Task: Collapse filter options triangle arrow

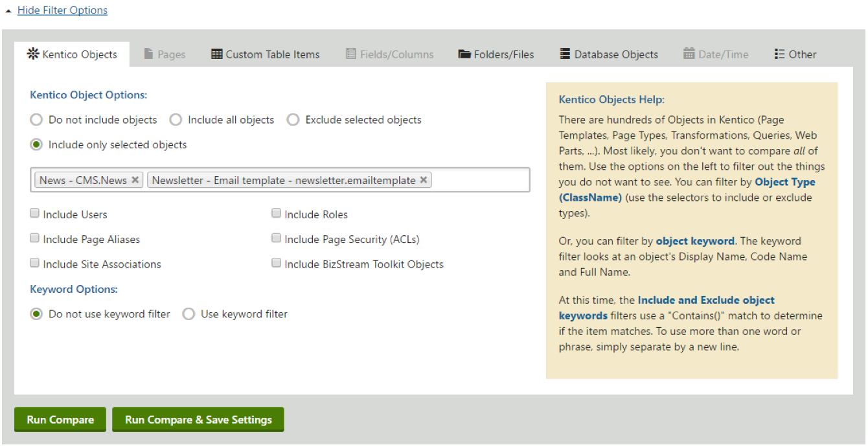Action: (x=8, y=11)
